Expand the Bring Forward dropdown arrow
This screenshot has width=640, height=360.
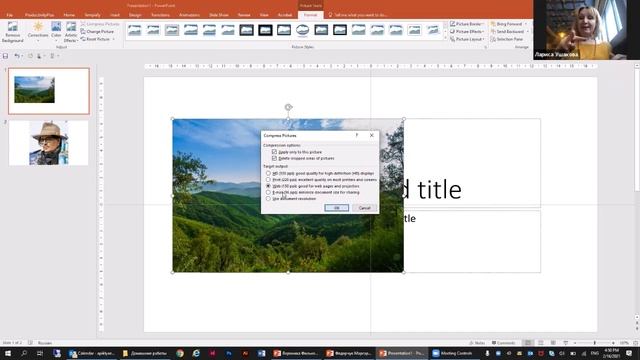point(526,24)
